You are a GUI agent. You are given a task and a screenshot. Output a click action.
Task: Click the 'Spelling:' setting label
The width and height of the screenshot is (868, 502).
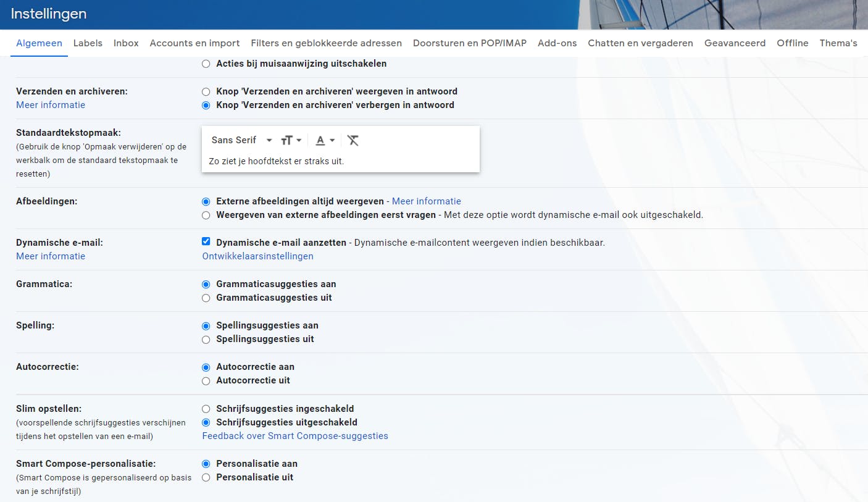(35, 325)
